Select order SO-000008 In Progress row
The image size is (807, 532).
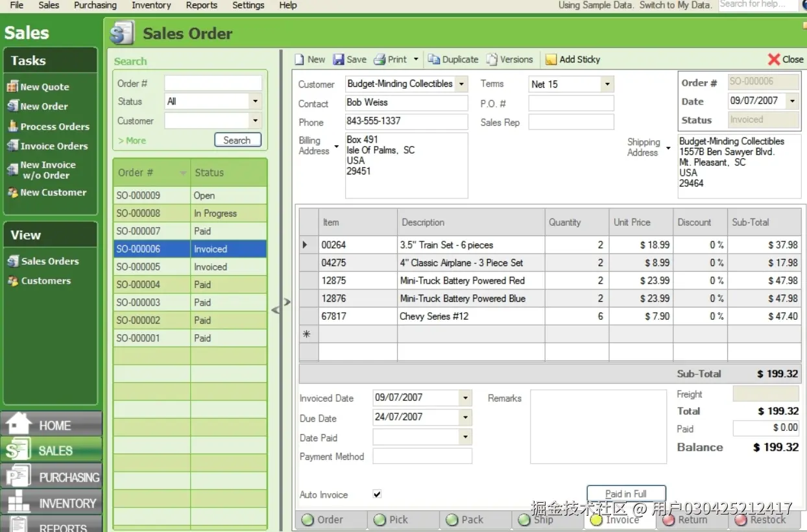[190, 213]
